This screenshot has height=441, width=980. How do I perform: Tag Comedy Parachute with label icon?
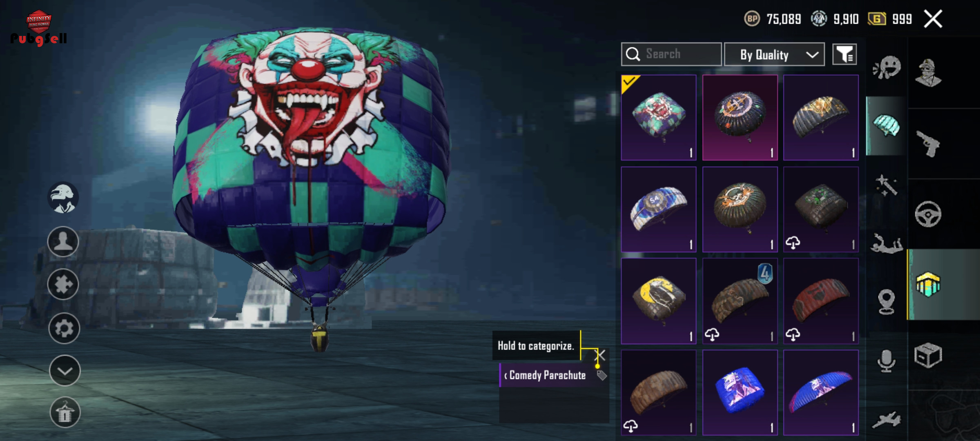tap(601, 375)
